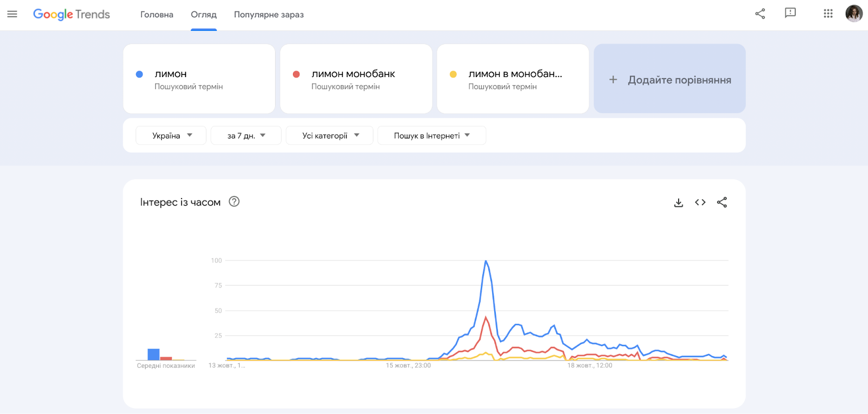Switch to Популярне зараз tab

pyautogui.click(x=269, y=15)
